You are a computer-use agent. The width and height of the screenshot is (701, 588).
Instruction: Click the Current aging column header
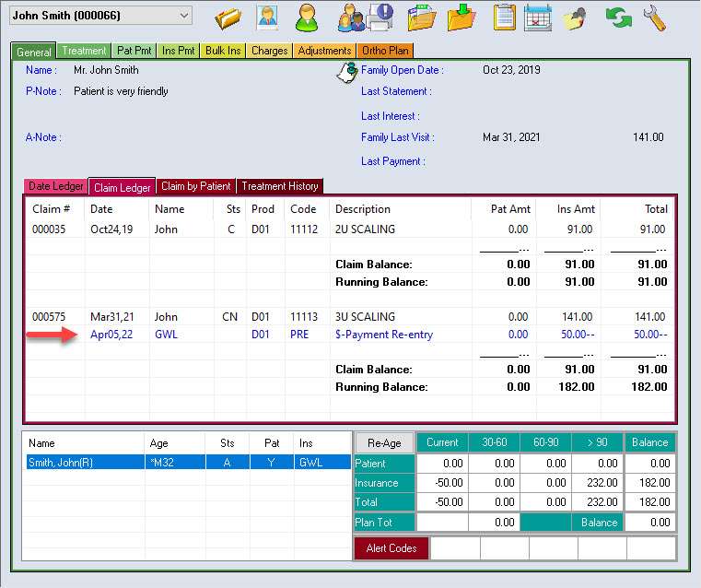pos(442,442)
